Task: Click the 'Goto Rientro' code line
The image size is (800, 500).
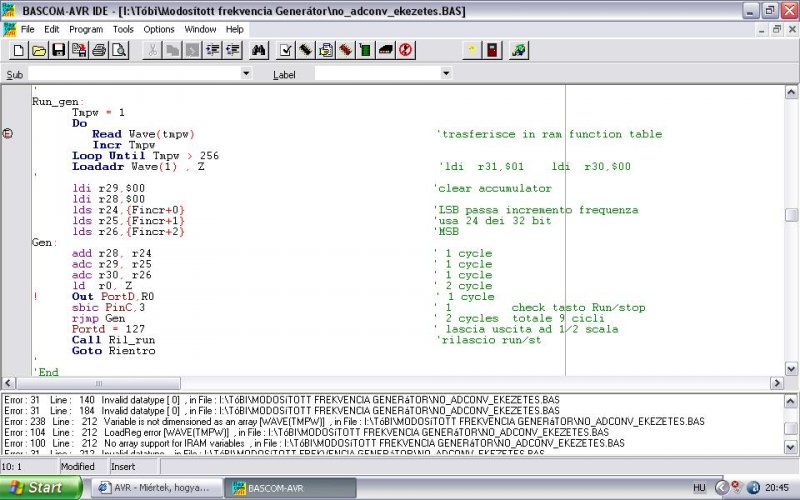Action: pyautogui.click(x=113, y=351)
